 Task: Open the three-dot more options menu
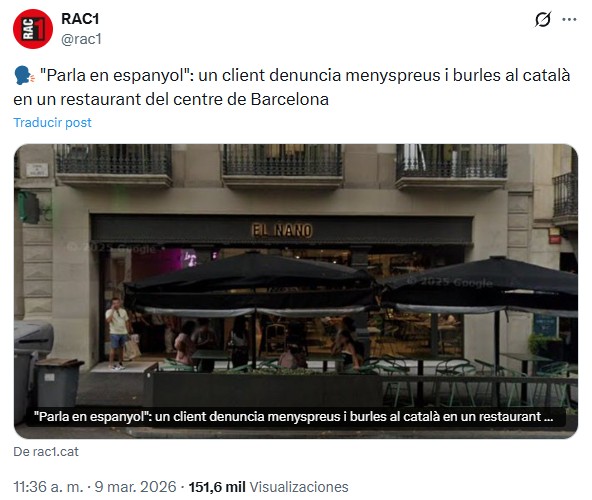569,19
